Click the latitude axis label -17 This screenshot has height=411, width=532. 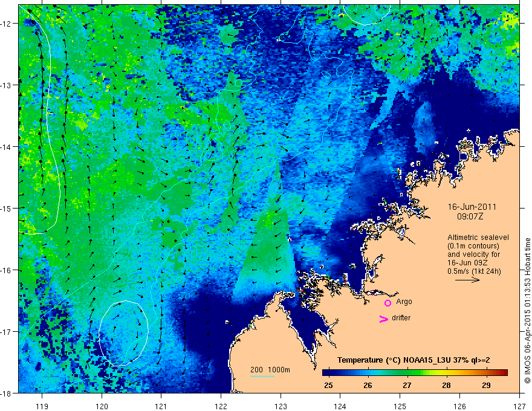click(6, 331)
